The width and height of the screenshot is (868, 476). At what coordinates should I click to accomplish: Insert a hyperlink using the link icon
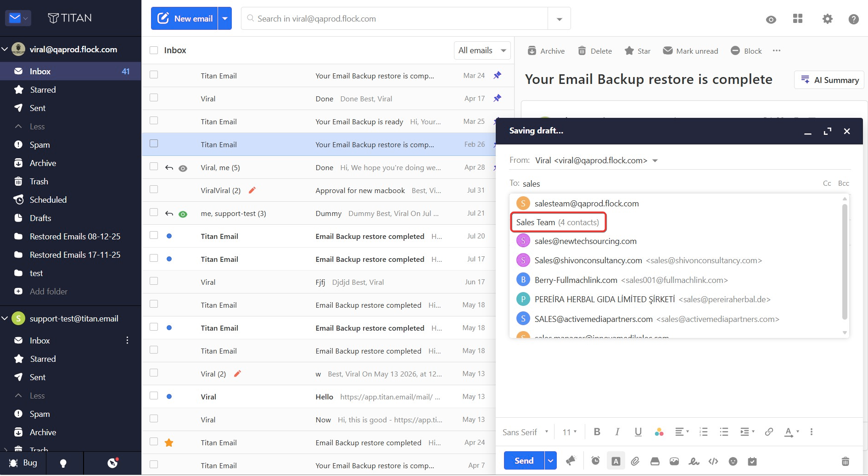[769, 432]
